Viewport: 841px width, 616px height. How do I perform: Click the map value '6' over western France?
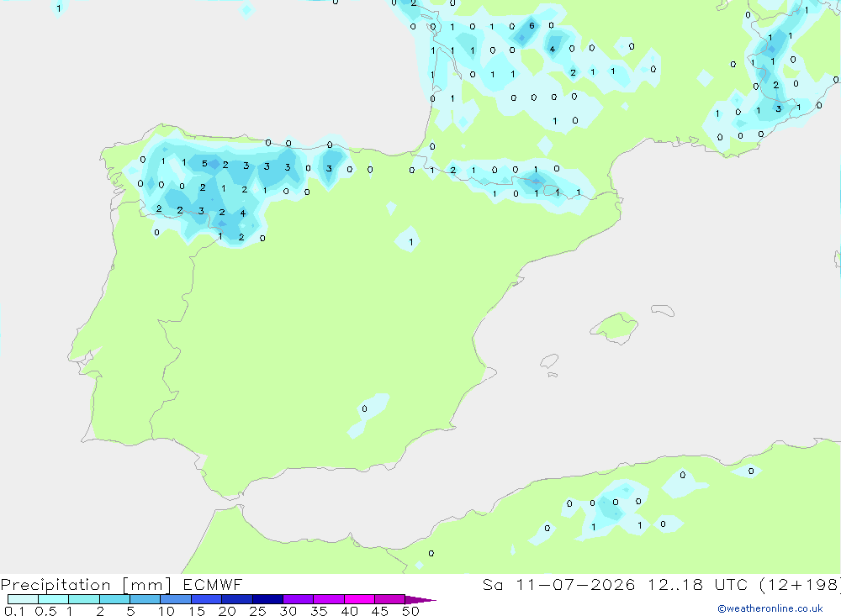coord(532,26)
